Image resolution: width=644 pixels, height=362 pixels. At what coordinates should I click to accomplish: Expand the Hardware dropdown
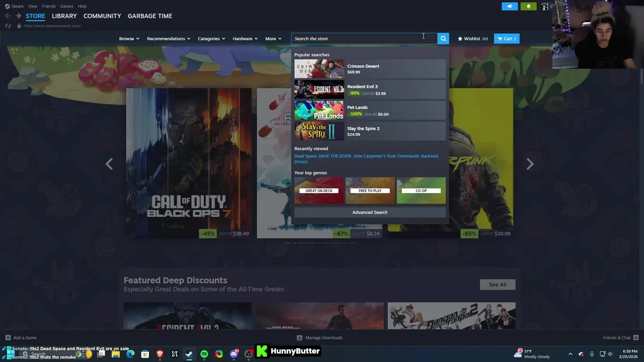click(245, 39)
